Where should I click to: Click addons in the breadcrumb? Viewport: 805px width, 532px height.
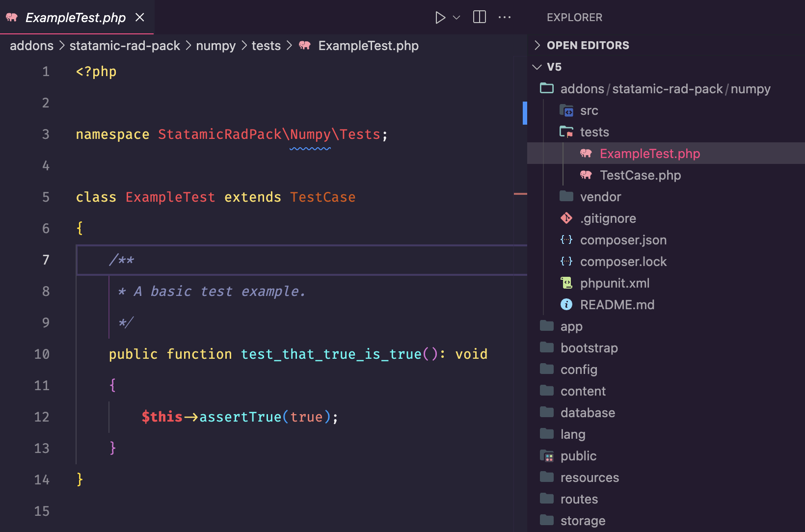(x=31, y=46)
